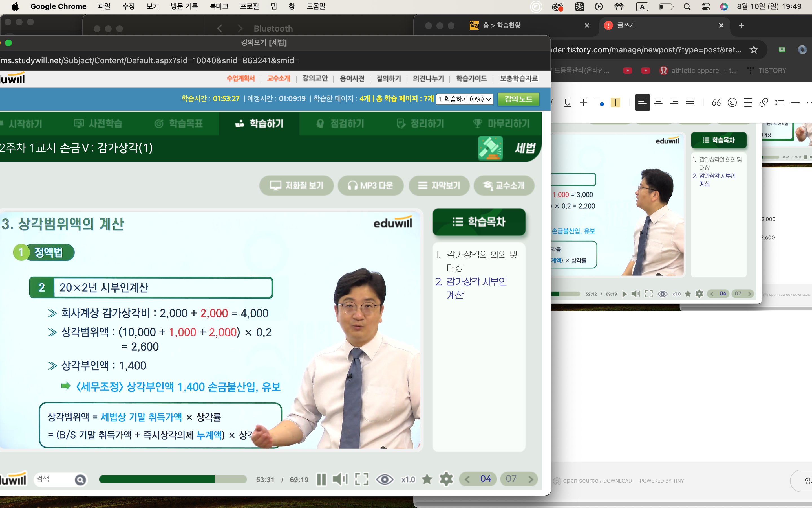Image resolution: width=812 pixels, height=508 pixels.
Task: Open 강의교안 link
Action: (x=315, y=78)
